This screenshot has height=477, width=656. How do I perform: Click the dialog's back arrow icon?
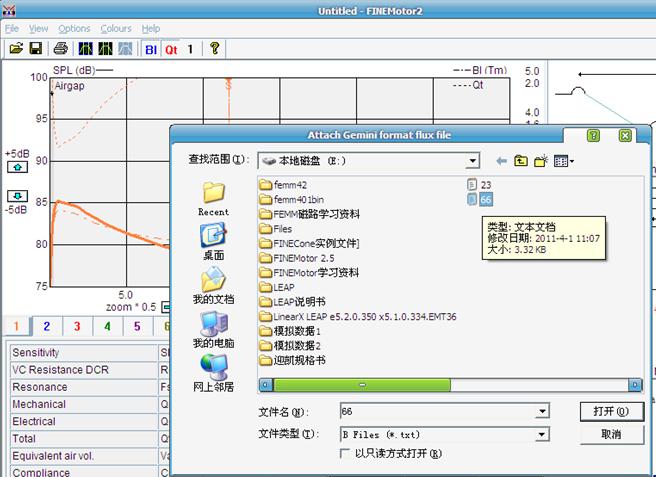(501, 161)
